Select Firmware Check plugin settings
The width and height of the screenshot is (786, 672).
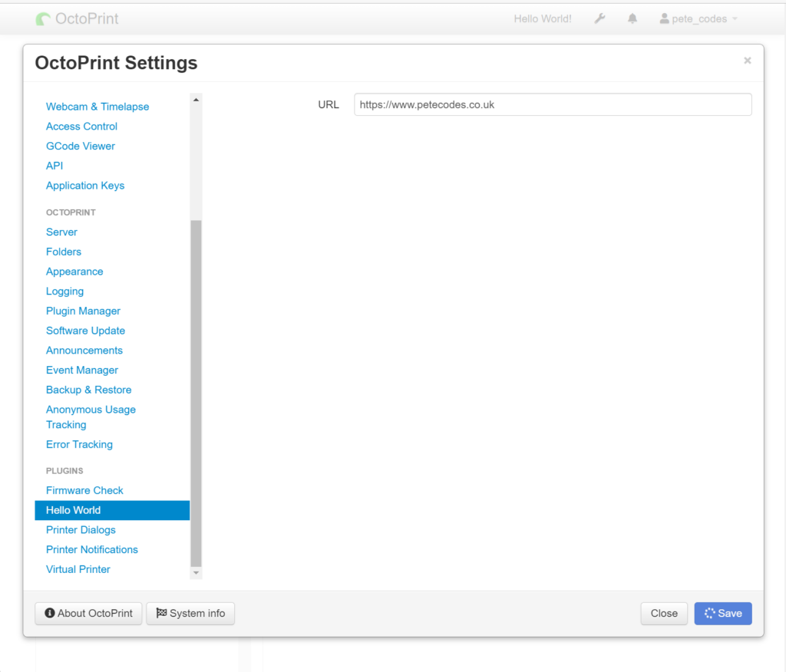point(84,491)
